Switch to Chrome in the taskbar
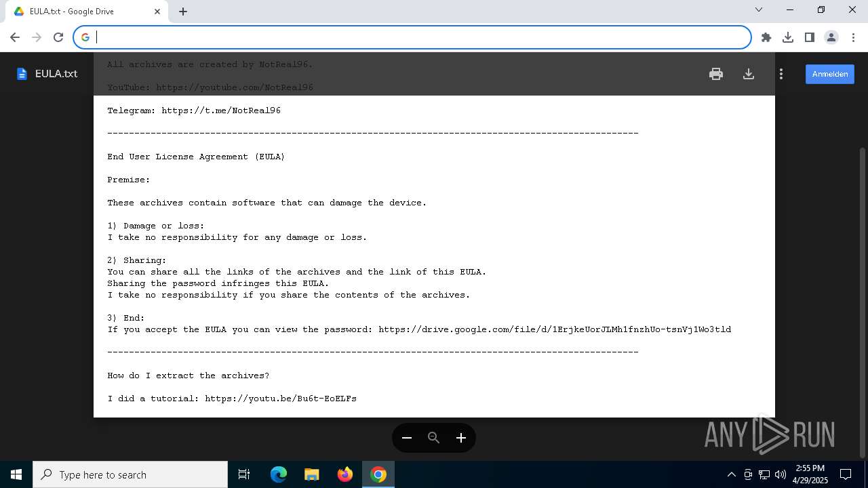 (x=378, y=474)
